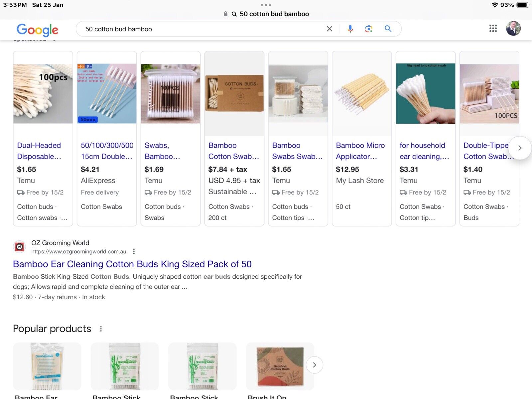The width and height of the screenshot is (532, 399).
Task: Click the AliExpress seller name
Action: tap(98, 181)
